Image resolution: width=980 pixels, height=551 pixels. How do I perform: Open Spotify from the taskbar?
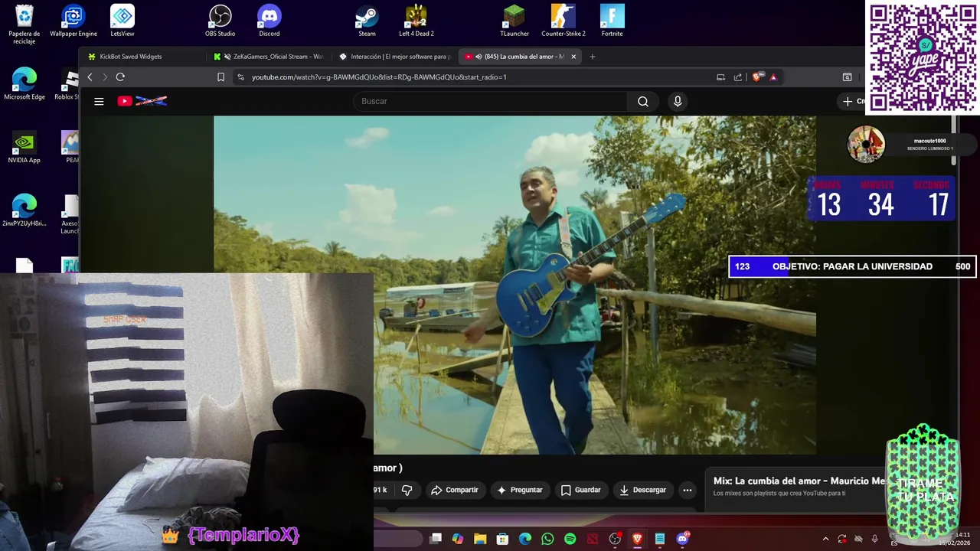point(570,539)
